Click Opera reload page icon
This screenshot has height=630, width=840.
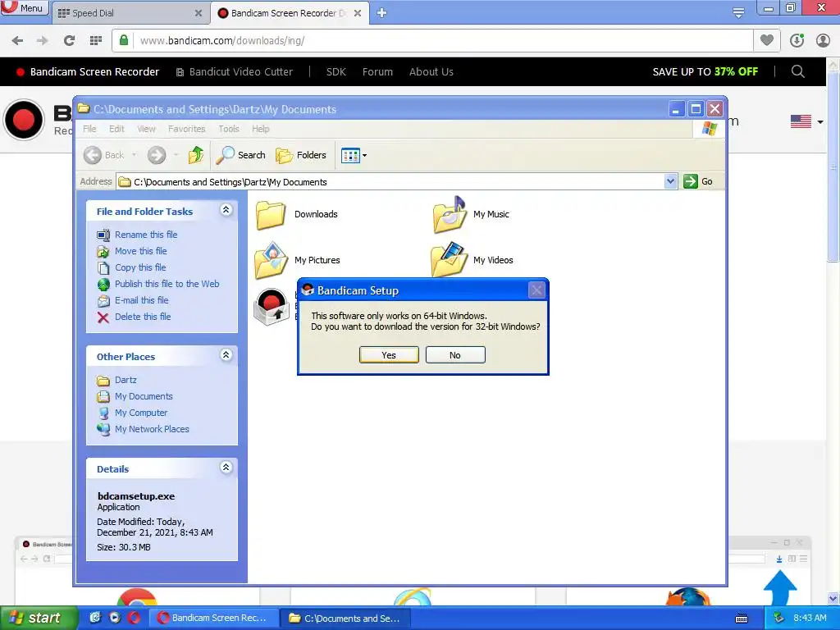(x=69, y=41)
